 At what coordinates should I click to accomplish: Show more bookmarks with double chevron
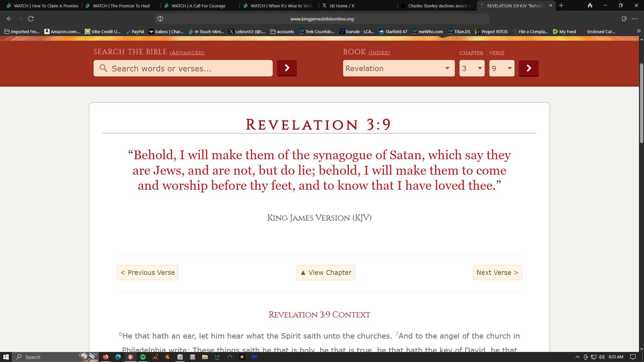tap(639, 31)
